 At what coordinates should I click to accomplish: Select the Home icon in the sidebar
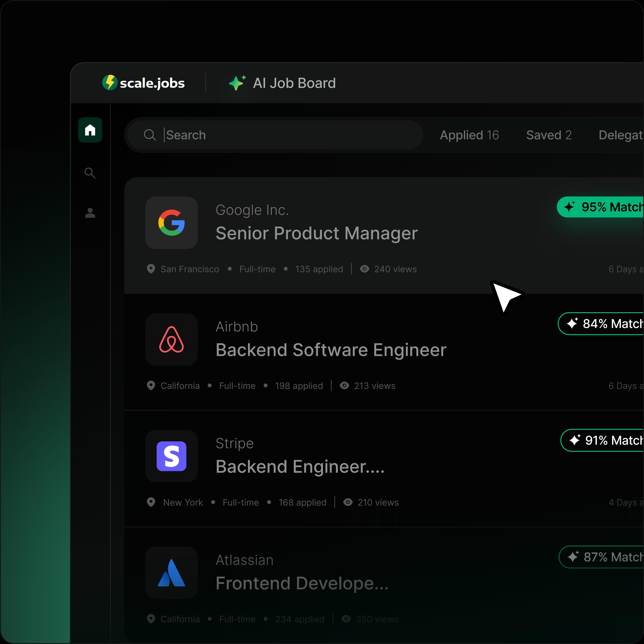click(x=90, y=130)
